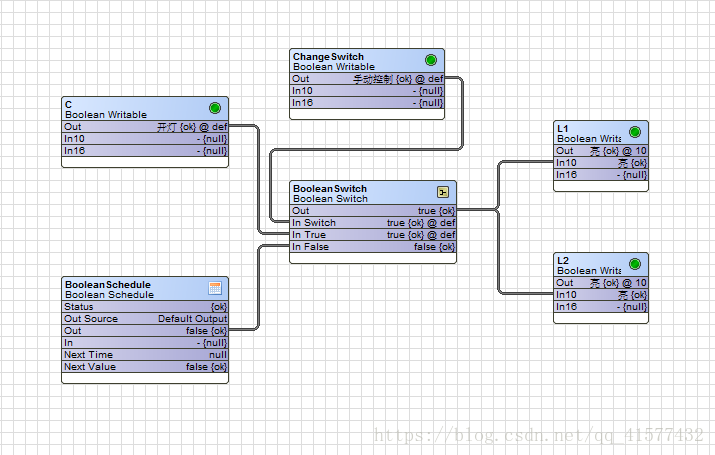Click the calendar icon on BooleanSchedule
The image size is (715, 455).
tap(215, 288)
